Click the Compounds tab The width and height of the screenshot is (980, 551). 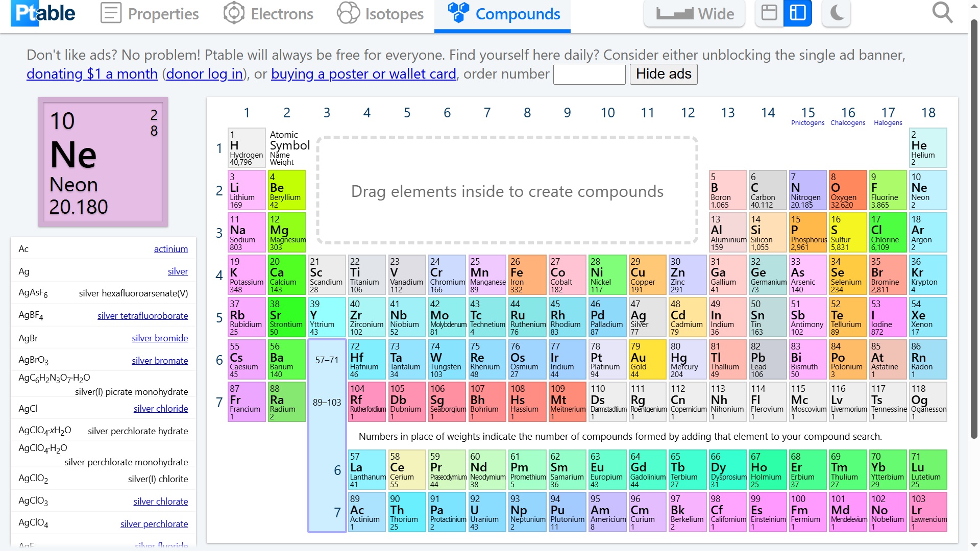[x=503, y=14]
